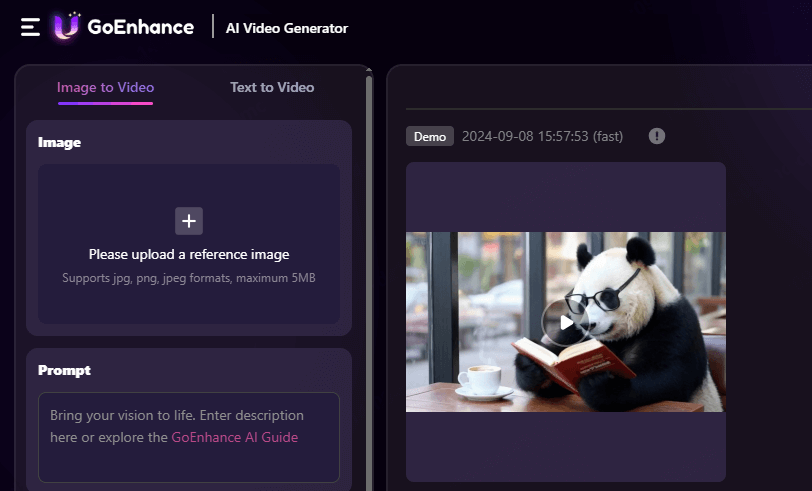Click the '2024-09-08 15:57:53 (fast)' timestamp
This screenshot has height=491, width=812.
pyautogui.click(x=542, y=136)
